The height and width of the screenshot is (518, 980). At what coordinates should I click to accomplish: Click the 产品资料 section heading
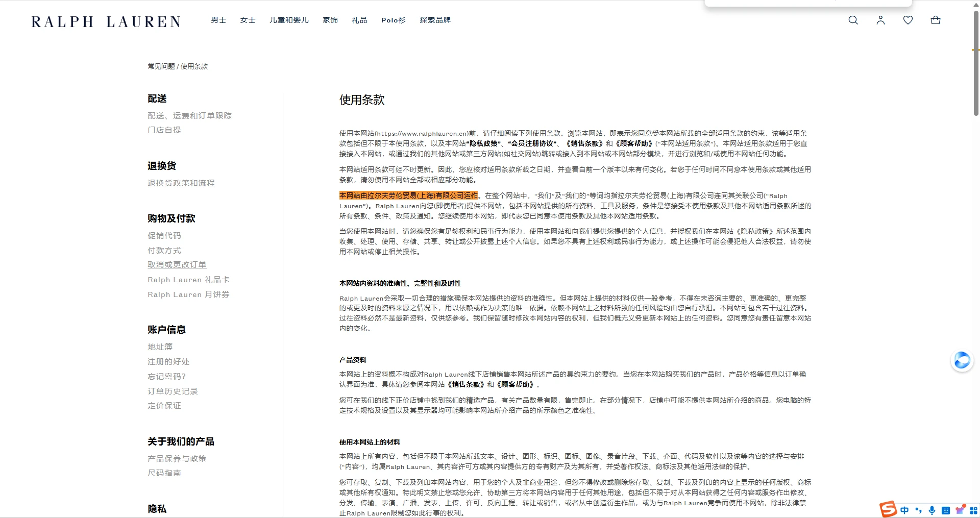click(353, 360)
